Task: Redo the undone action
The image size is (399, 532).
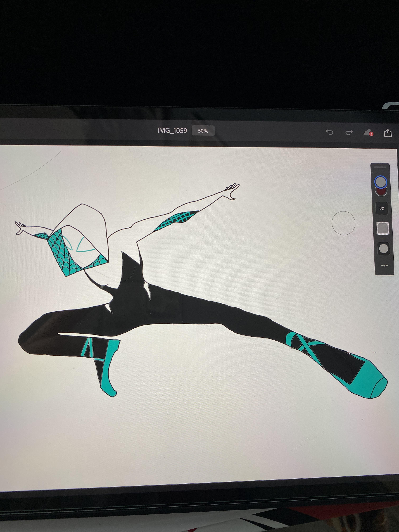Action: click(349, 132)
